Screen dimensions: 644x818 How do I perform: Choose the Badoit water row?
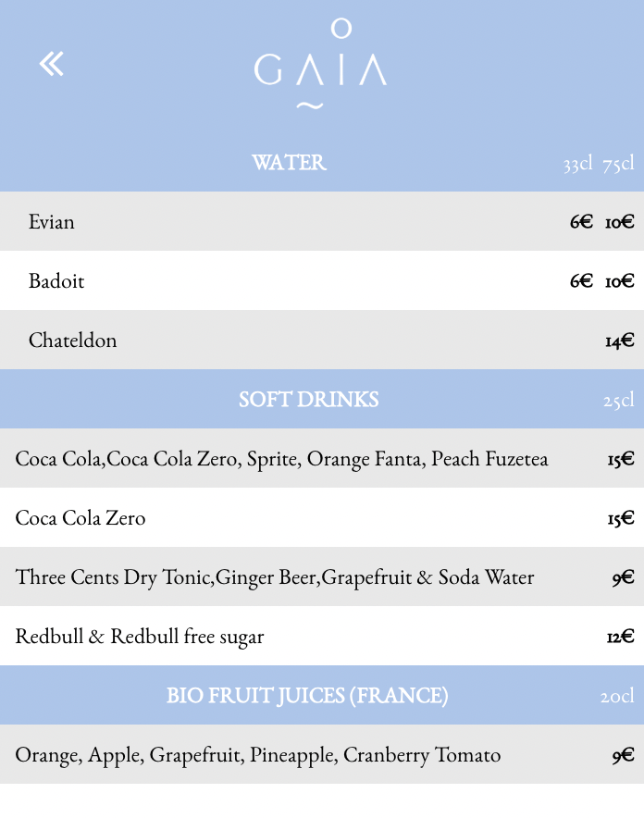322,280
